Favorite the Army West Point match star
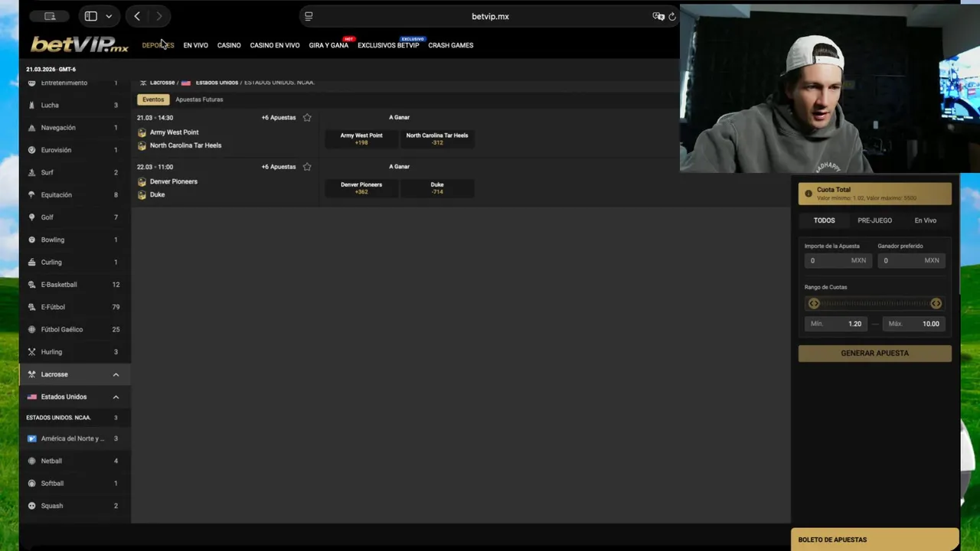Viewport: 980px width, 551px height. (307, 118)
